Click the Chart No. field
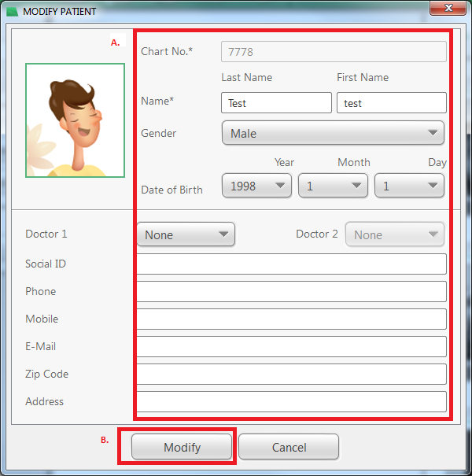Screen dimensions: 472x476 click(334, 52)
